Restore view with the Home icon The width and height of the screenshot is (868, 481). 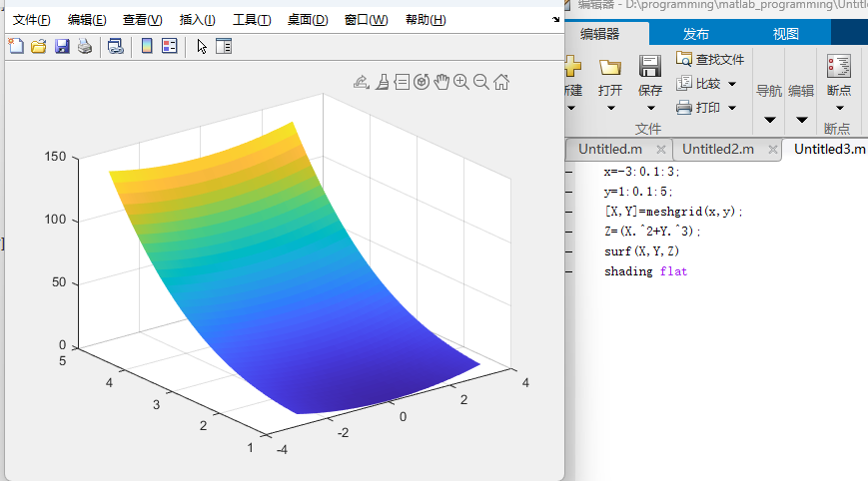[501, 82]
